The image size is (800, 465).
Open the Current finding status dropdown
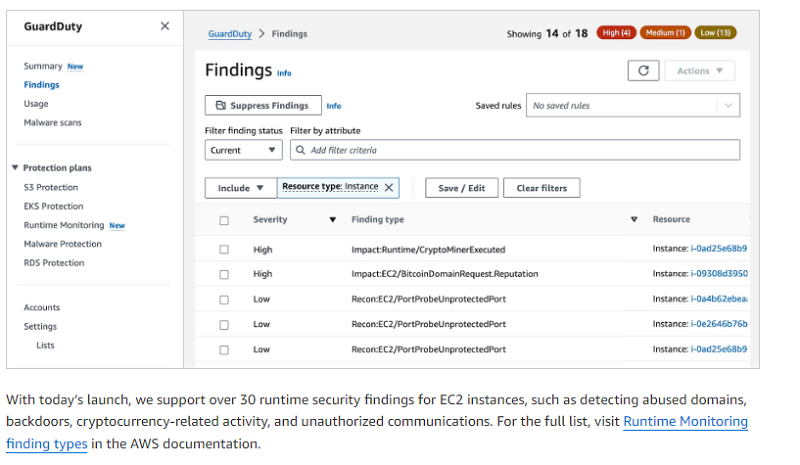point(243,150)
